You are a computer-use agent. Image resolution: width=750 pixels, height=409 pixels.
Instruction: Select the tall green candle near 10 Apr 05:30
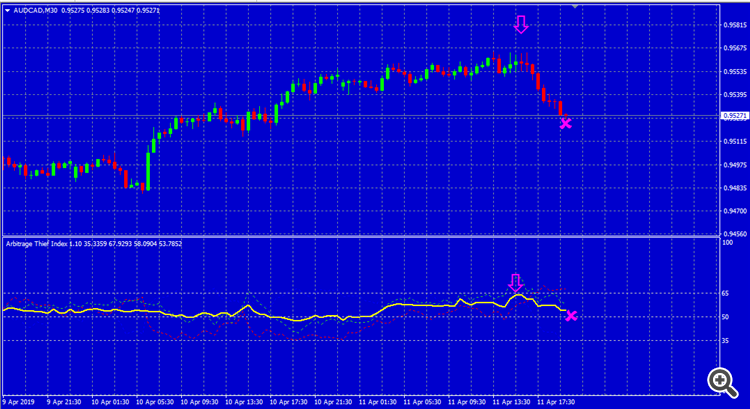(x=148, y=171)
